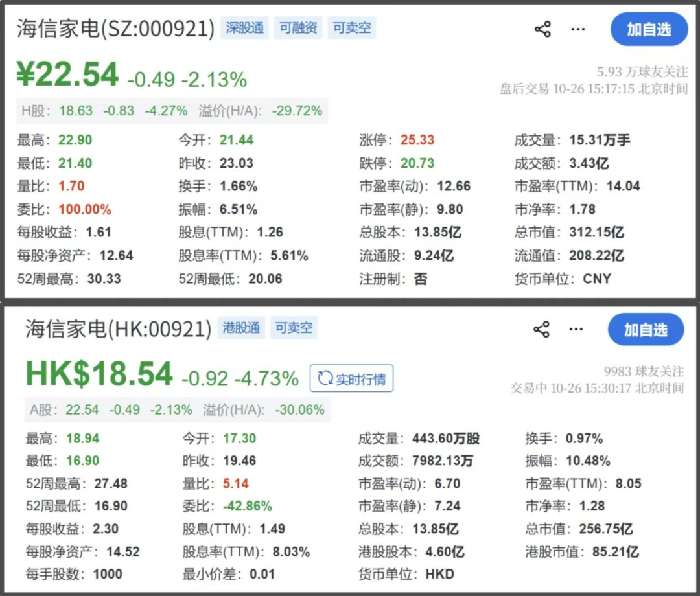Click the 市盈率(TTM) value 8.05
Viewport: 700px width, 596px height.
628,483
